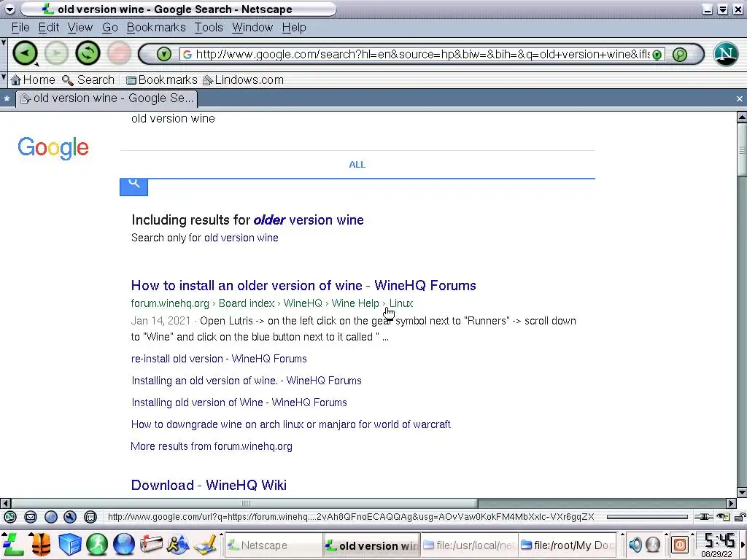
Task: Open the Composer icon in the status bar
Action: [51, 517]
